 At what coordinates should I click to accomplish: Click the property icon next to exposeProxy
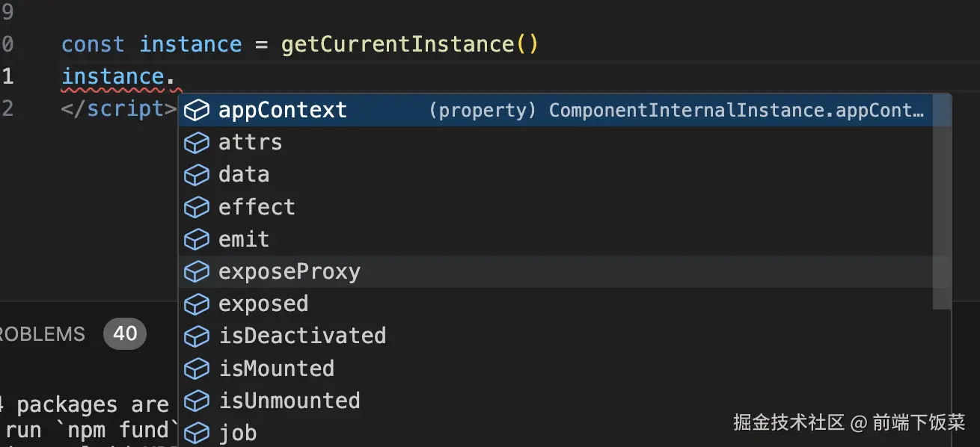196,271
